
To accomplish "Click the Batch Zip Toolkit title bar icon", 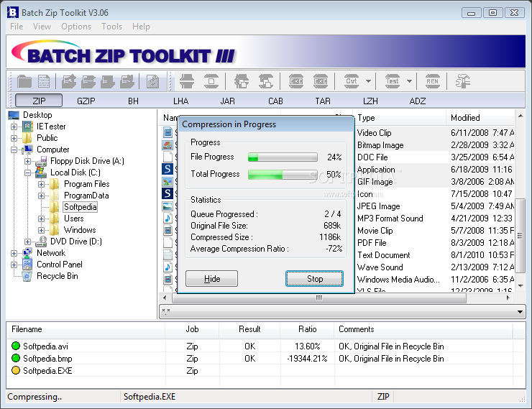I will tap(12, 12).
